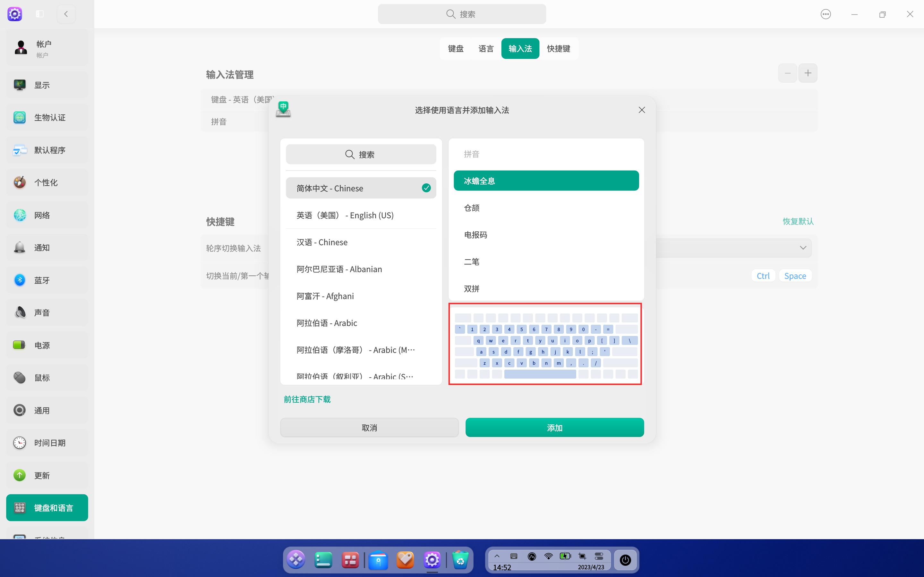Click the Wi-Fi icon in the system tray
The image size is (924, 577).
[x=549, y=556]
